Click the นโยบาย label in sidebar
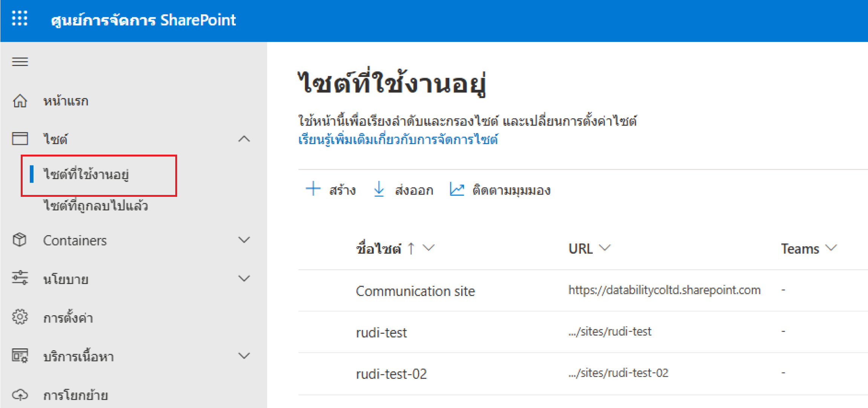The width and height of the screenshot is (868, 408). [66, 279]
